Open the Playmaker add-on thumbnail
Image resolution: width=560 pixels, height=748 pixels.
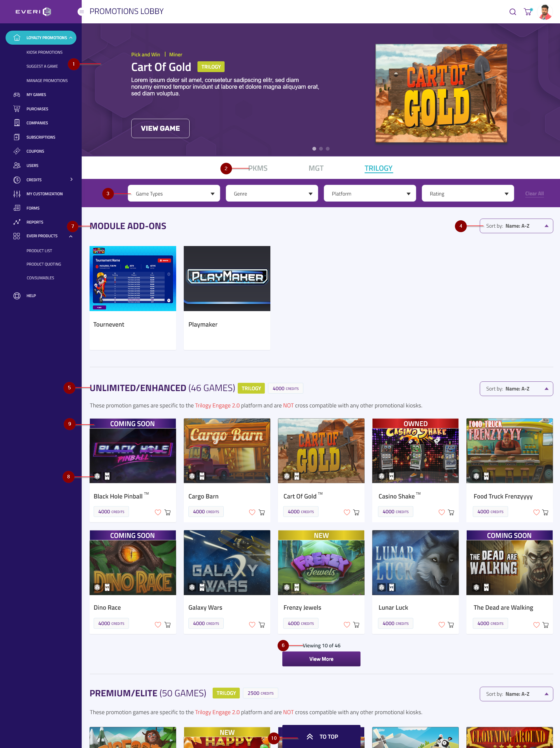pyautogui.click(x=227, y=278)
